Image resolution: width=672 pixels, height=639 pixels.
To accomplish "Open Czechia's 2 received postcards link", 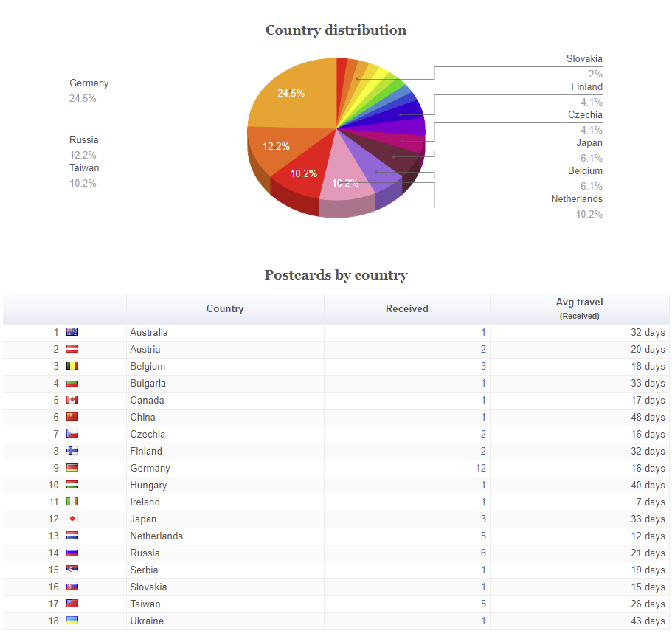I will click(483, 434).
